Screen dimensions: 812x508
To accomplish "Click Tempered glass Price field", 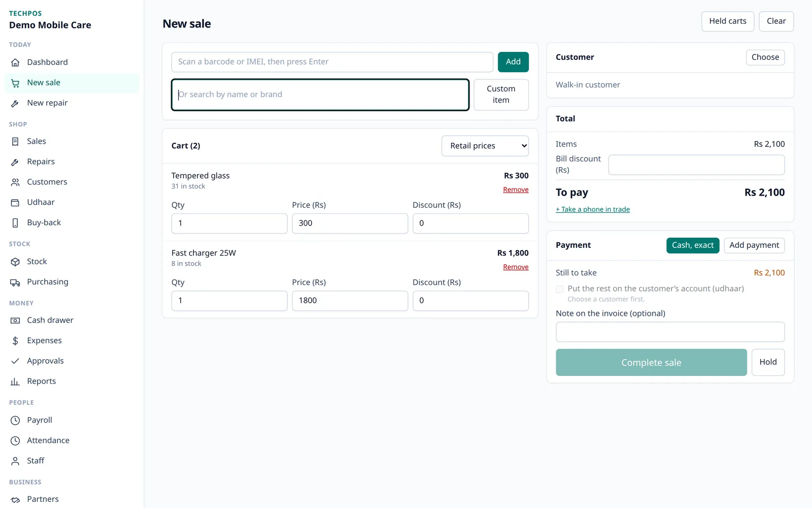I will point(350,224).
